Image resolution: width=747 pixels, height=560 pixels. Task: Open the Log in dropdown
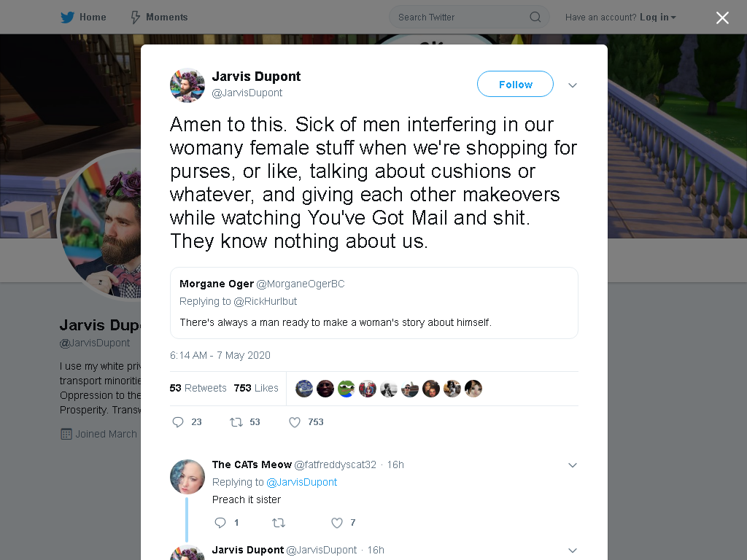point(657,17)
